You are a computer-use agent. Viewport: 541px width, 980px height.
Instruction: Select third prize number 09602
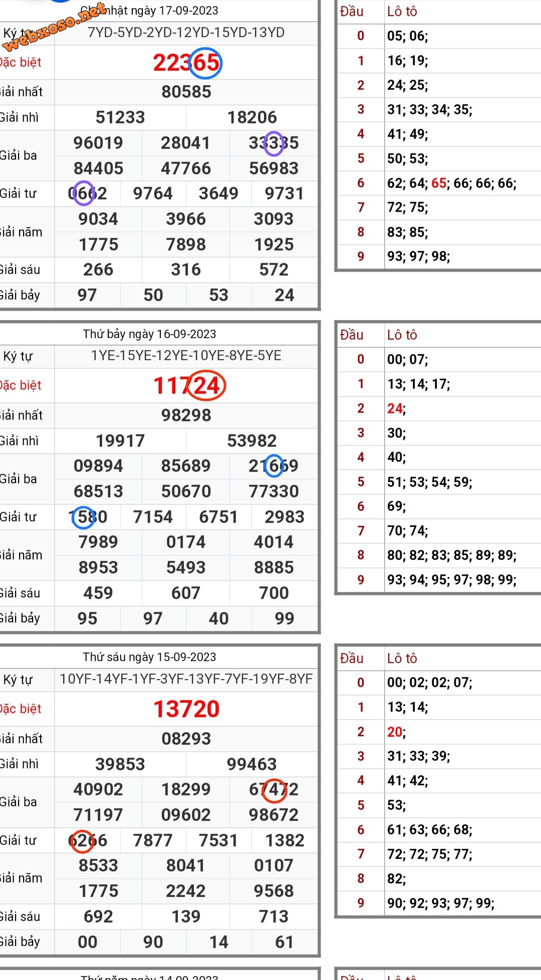[186, 815]
